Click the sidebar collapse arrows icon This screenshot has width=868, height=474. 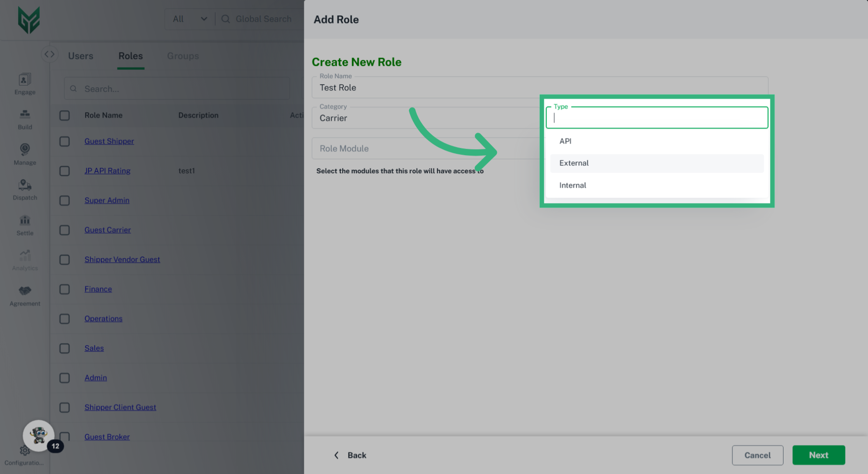[x=49, y=54]
